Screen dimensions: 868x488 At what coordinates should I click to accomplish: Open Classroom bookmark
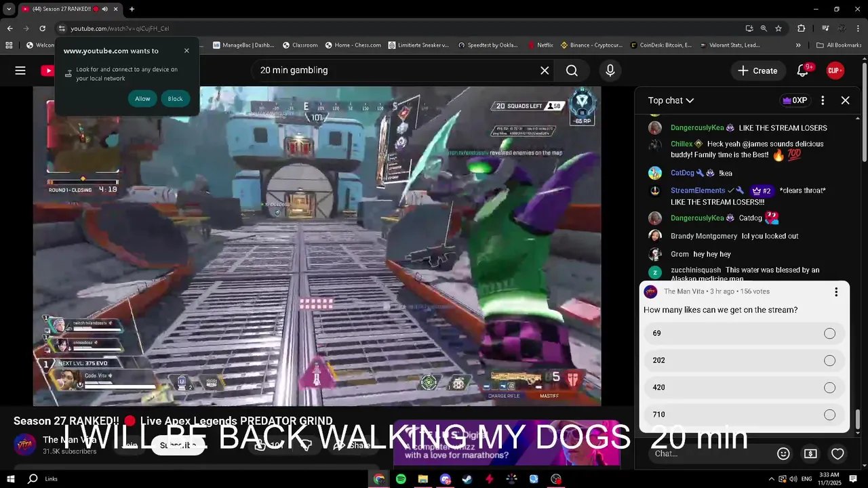[300, 45]
